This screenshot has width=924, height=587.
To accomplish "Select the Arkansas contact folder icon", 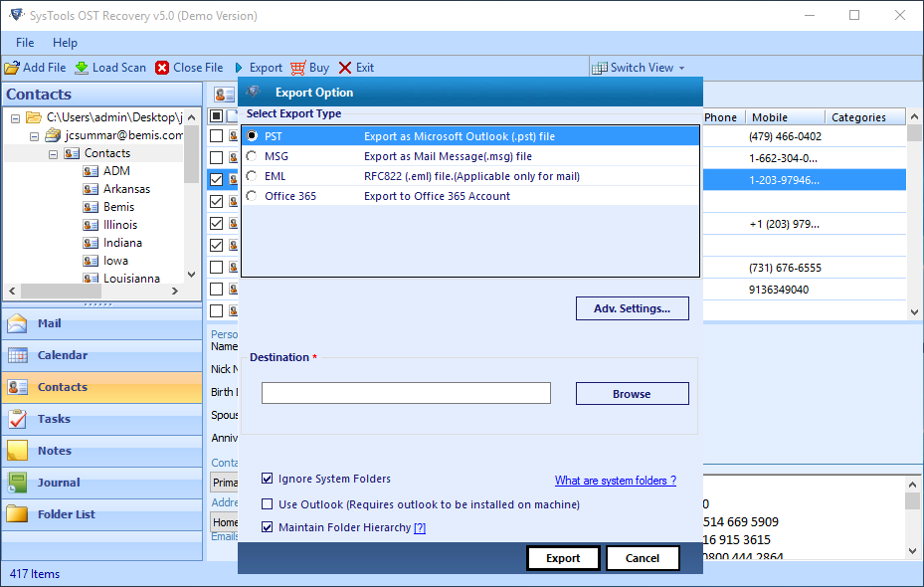I will point(91,189).
